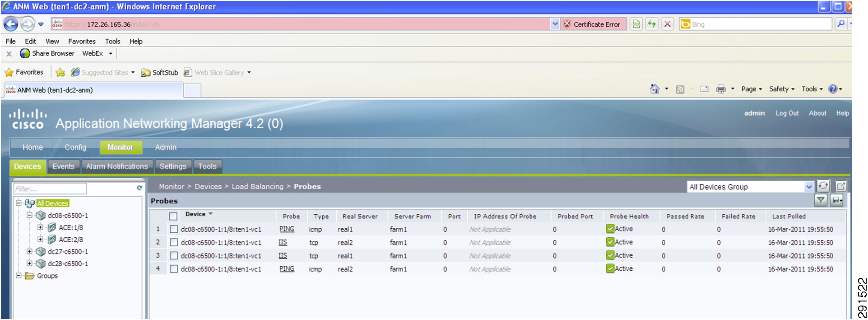The image size is (868, 320).
Task: Click the filter funnel icon in Probes table
Action: tap(821, 200)
